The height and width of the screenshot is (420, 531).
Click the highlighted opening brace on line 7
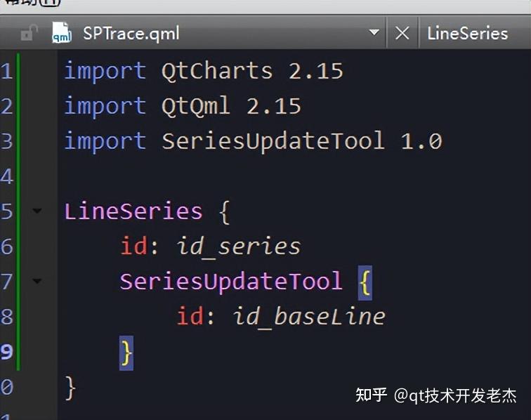[x=365, y=282]
